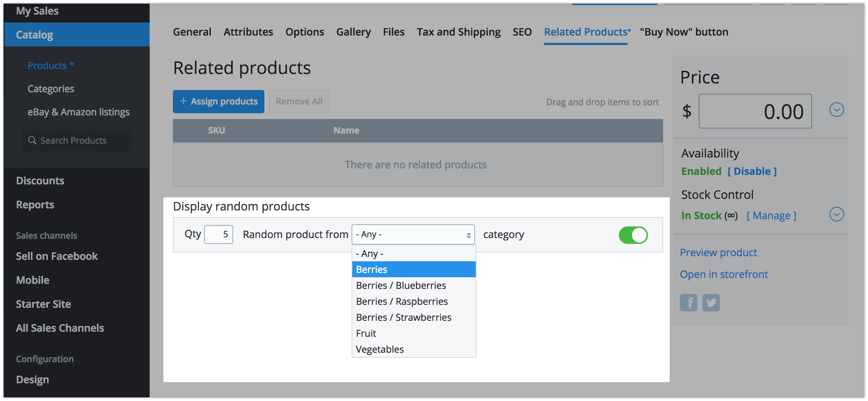This screenshot has width=868, height=401.
Task: Open the Tax and Shipping tab
Action: coord(458,32)
